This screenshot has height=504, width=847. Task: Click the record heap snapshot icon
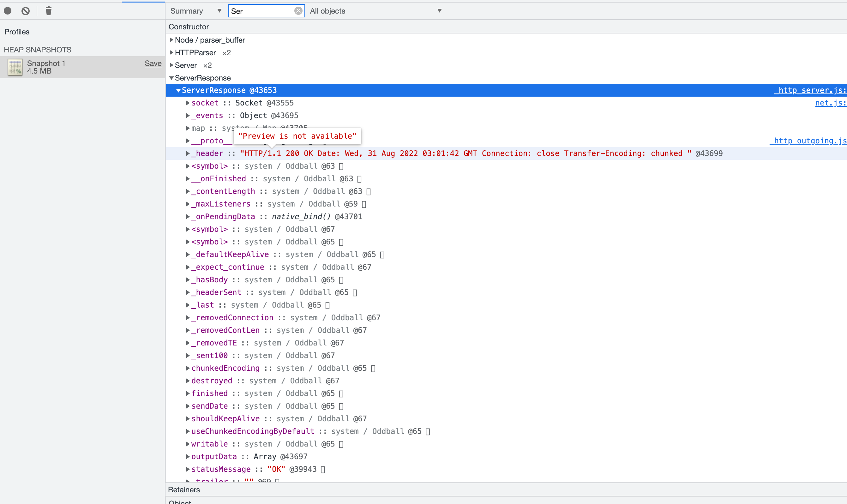8,11
